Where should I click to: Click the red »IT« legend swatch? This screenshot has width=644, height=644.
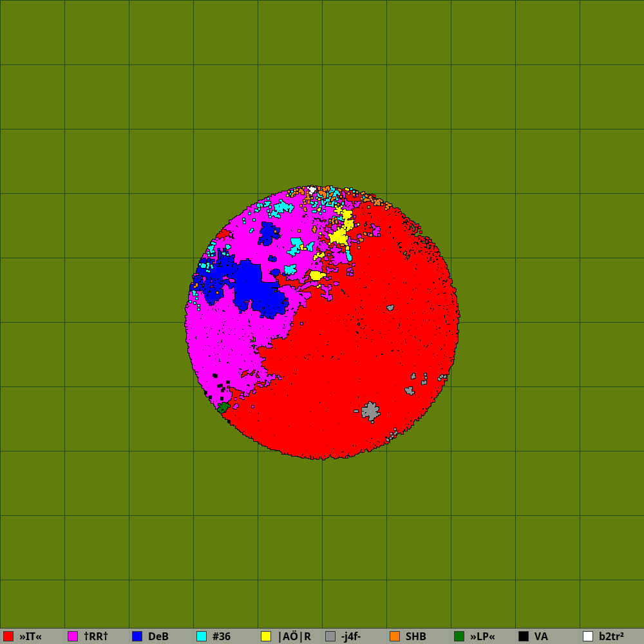(x=8, y=636)
